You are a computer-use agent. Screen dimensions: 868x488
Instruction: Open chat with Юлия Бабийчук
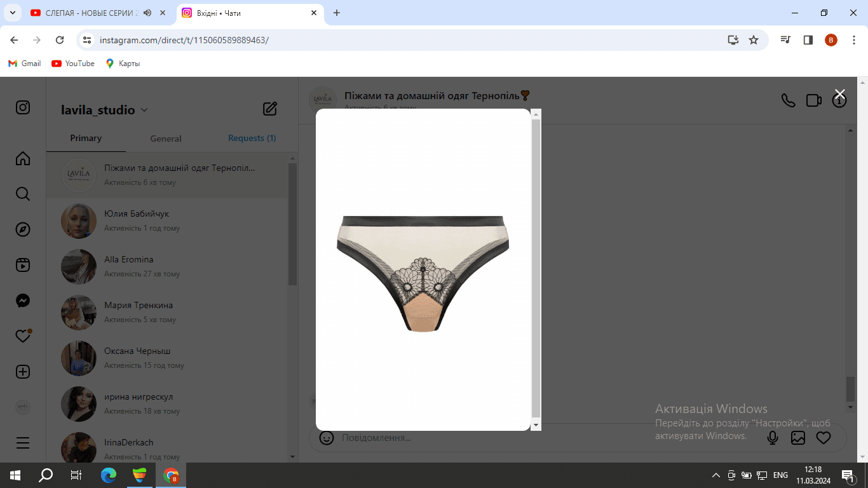pos(167,221)
